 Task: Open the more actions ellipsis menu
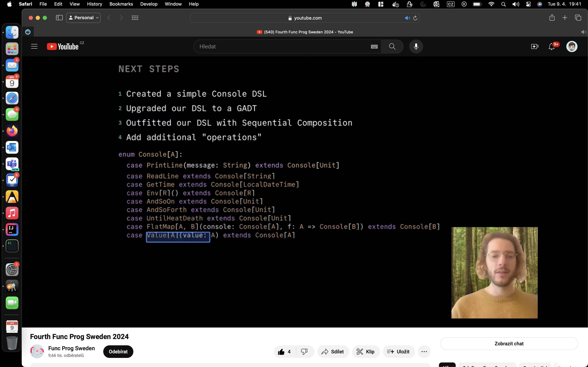click(x=424, y=352)
